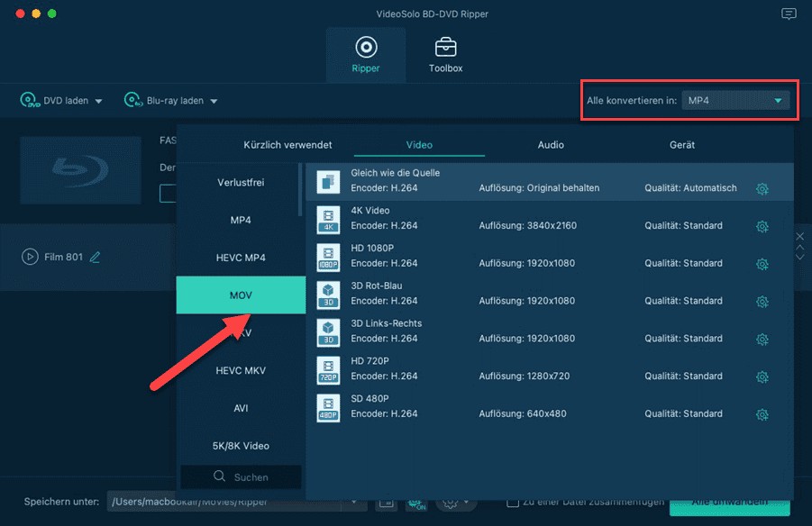
Task: Switch to the Video format tab
Action: (419, 145)
